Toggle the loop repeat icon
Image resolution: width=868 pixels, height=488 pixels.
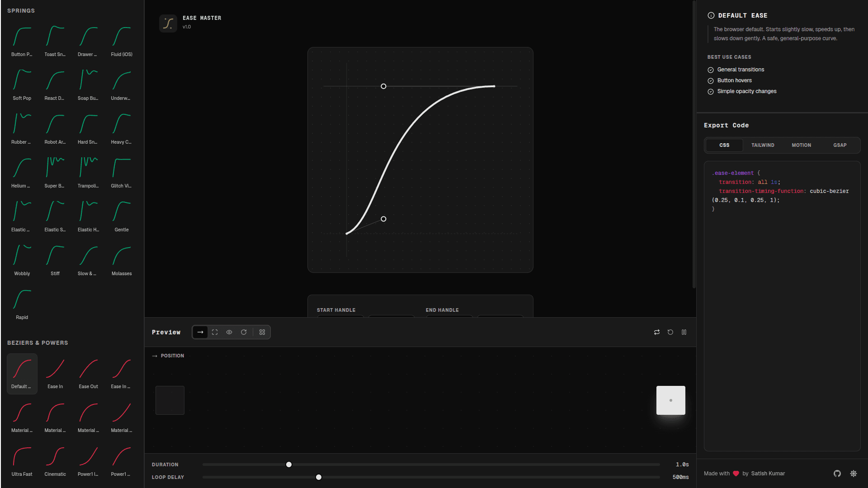coord(657,332)
